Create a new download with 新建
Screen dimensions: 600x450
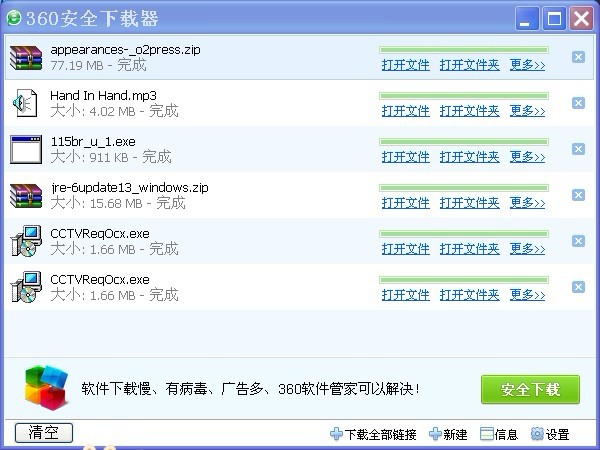pyautogui.click(x=448, y=434)
